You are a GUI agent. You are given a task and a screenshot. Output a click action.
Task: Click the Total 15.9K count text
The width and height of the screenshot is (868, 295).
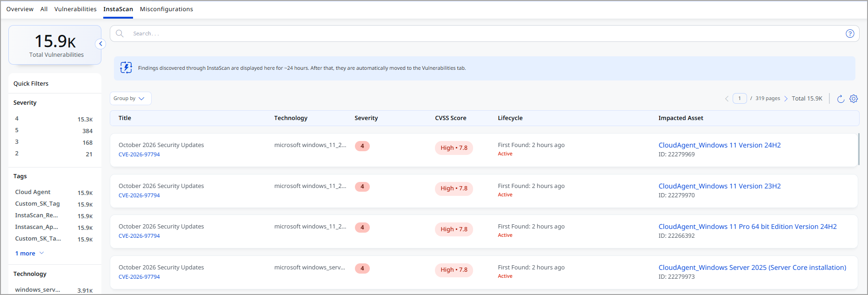coord(807,99)
